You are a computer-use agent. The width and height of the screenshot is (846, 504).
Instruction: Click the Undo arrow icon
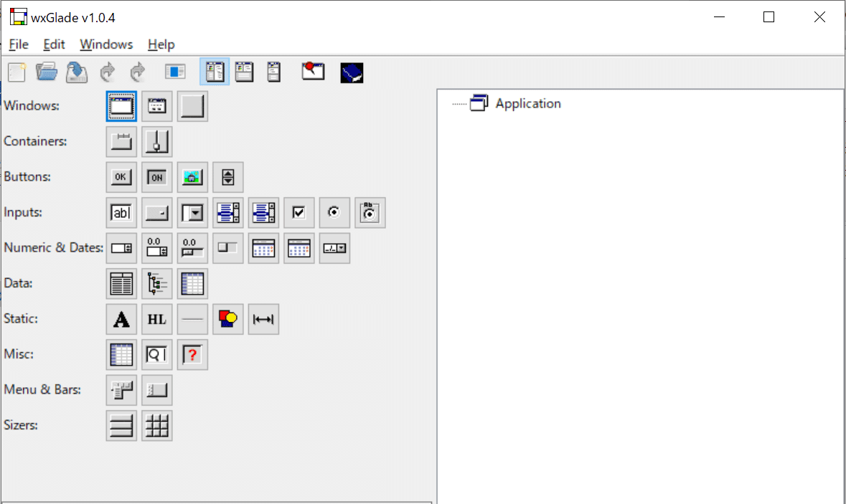click(108, 72)
